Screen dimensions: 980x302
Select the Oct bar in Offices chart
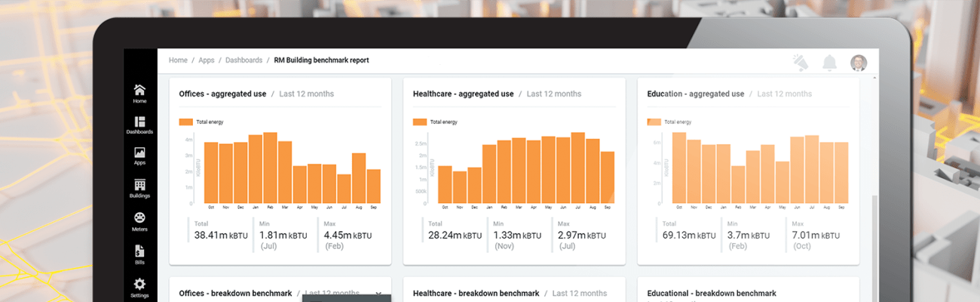[x=211, y=173]
